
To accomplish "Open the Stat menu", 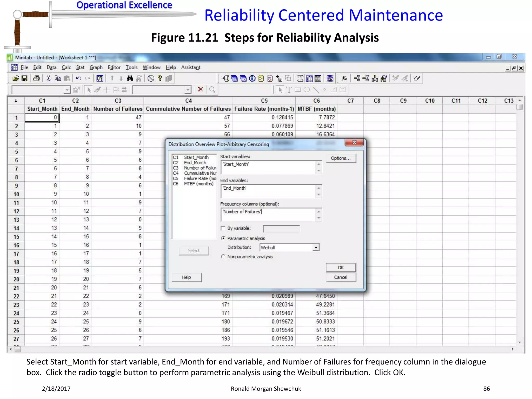I will (x=80, y=68).
